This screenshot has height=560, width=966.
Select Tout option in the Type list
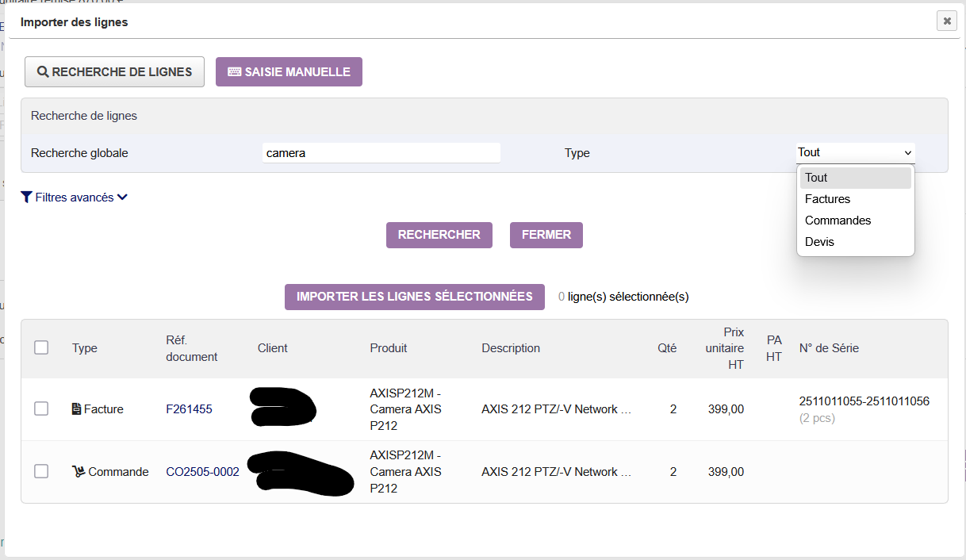(x=816, y=178)
